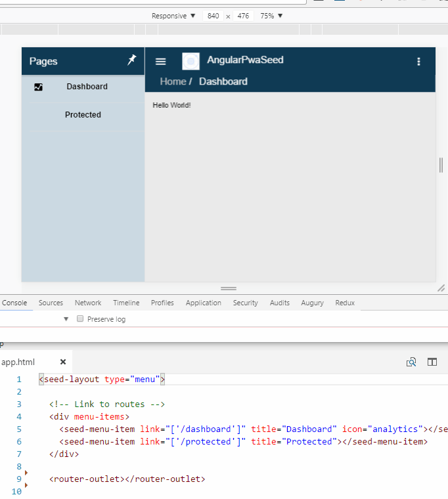Click the AngularPwaSeed logo image
Image resolution: width=448 pixels, height=499 pixels.
pyautogui.click(x=190, y=61)
